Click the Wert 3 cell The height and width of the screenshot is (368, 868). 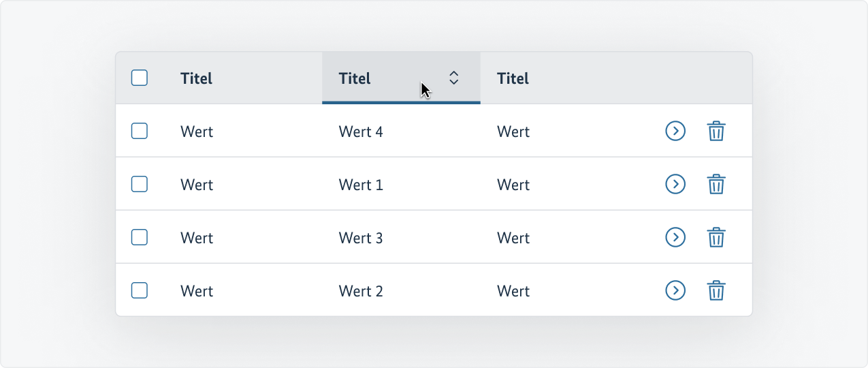click(x=361, y=238)
